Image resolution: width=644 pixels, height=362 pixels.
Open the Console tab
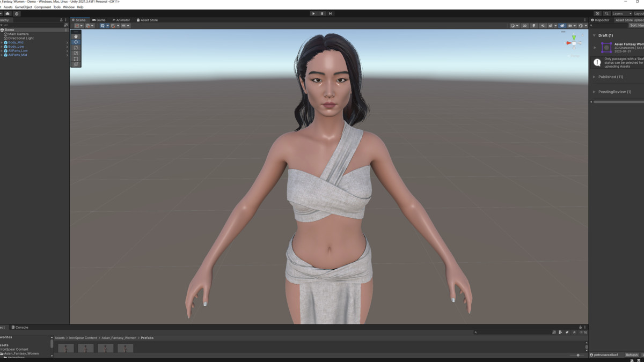[x=20, y=327]
